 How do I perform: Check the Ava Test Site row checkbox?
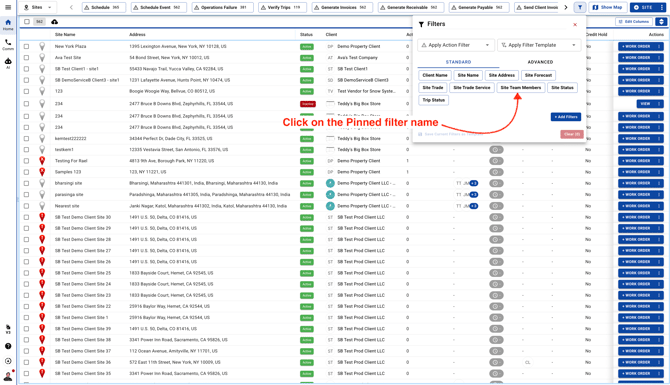(x=26, y=58)
